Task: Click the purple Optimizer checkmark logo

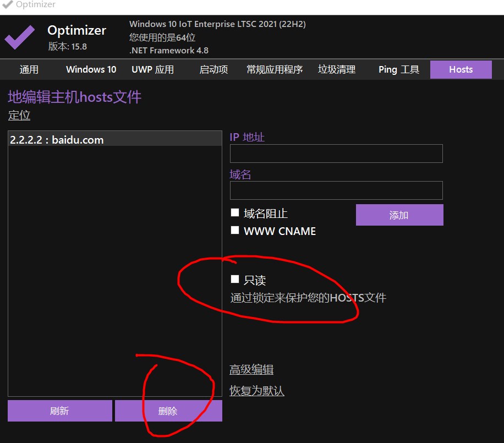Action: [x=19, y=37]
